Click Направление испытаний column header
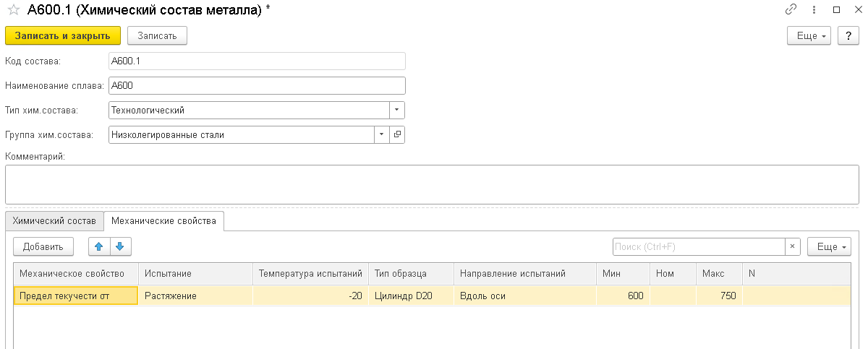The width and height of the screenshot is (868, 349). tap(525, 274)
